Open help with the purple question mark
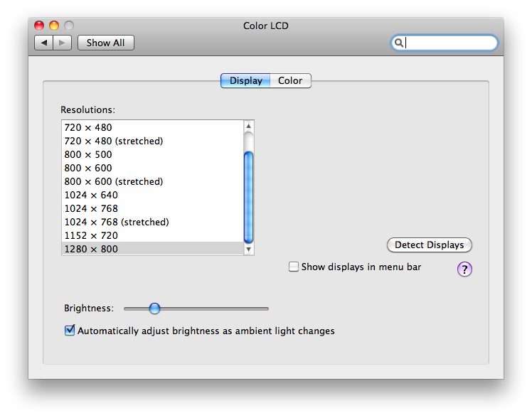Viewport: 532px width, 418px height. pos(464,269)
